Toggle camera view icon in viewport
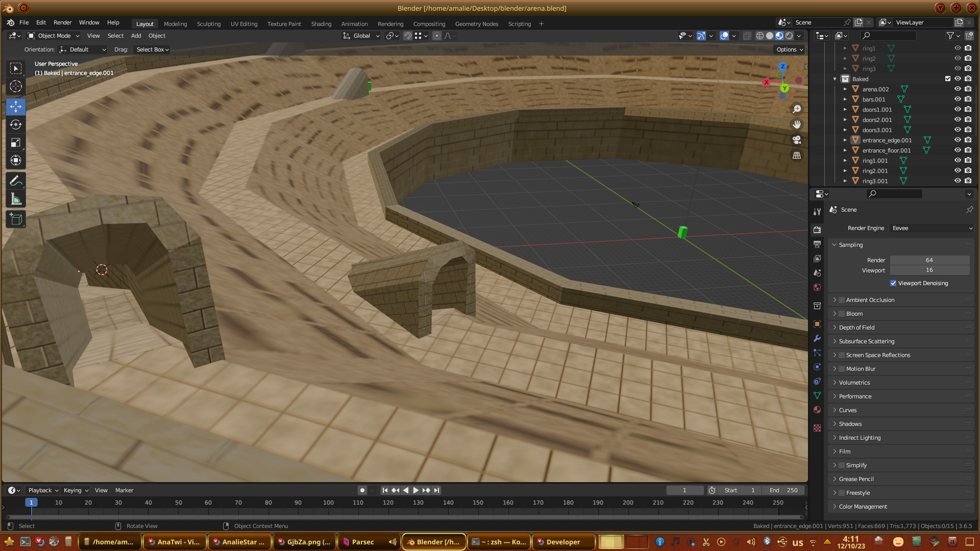The height and width of the screenshot is (551, 980). [x=796, y=140]
